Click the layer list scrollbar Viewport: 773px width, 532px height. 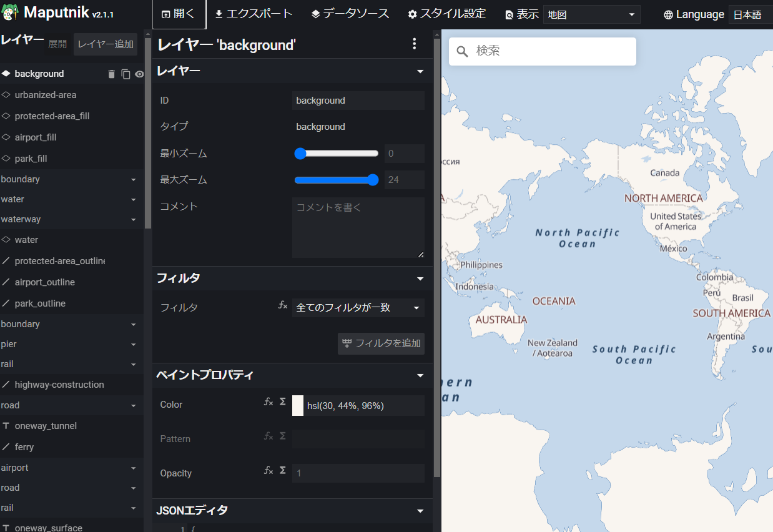pos(148,134)
